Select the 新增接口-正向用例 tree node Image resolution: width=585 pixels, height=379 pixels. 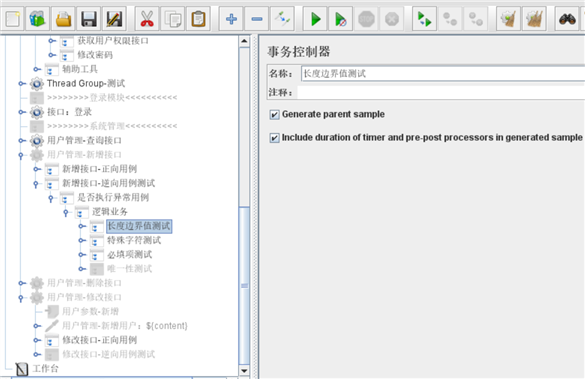[99, 169]
